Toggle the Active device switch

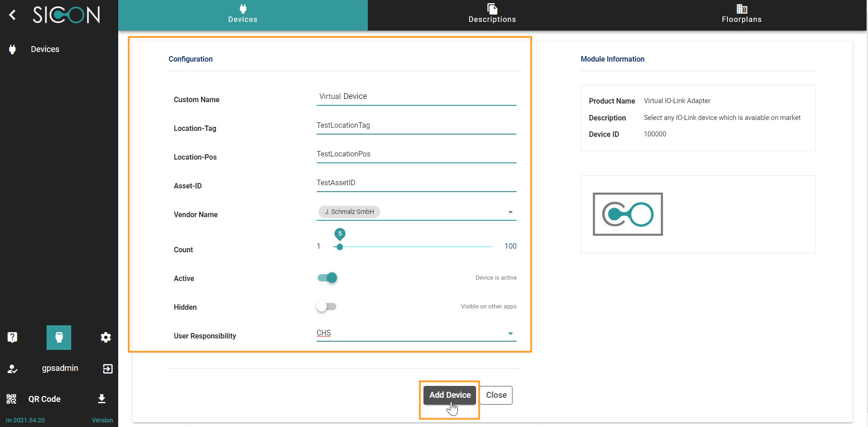[x=327, y=278]
